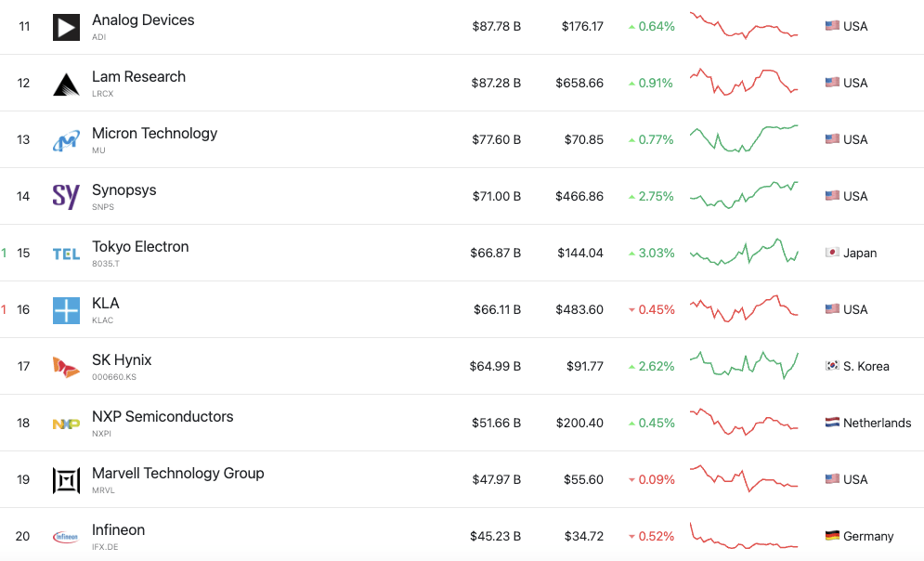Click Lam Research market cap $87.28 B
Viewport: 924px width, 561px height.
(496, 83)
